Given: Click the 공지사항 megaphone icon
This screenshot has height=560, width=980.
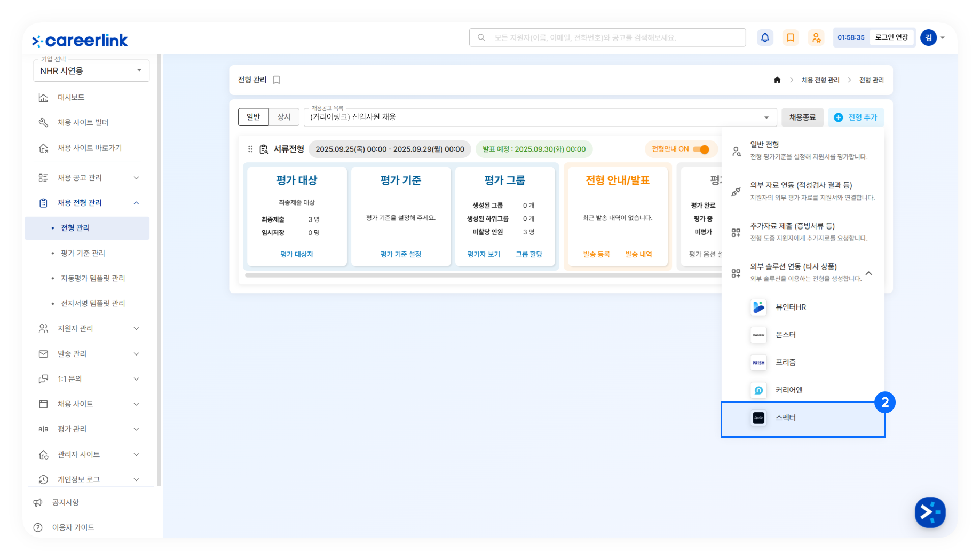Looking at the screenshot, I should coord(38,502).
